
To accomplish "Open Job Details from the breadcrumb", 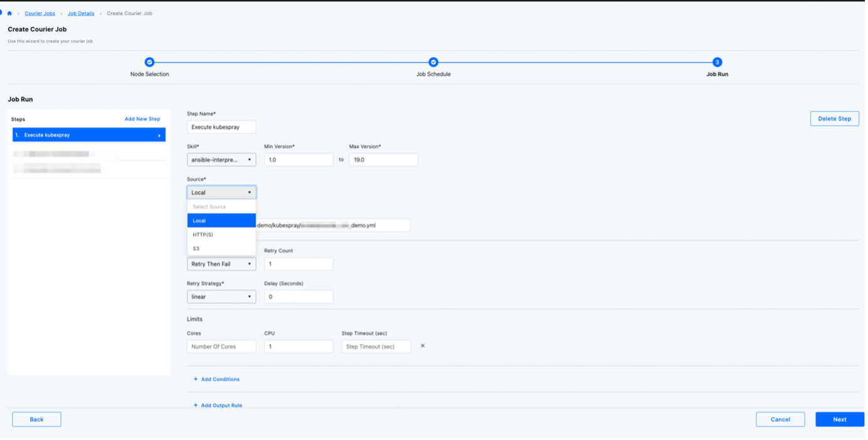I will tap(80, 13).
